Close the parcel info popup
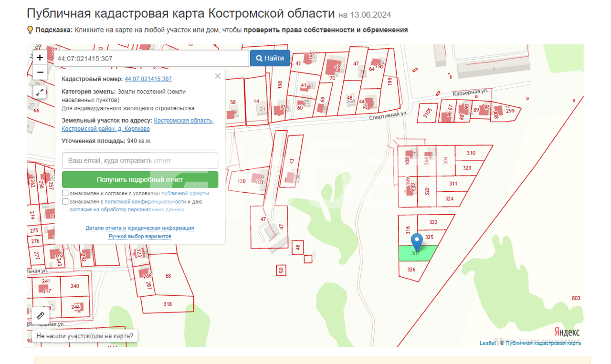Image resolution: width=611 pixels, height=364 pixels. 218,76
